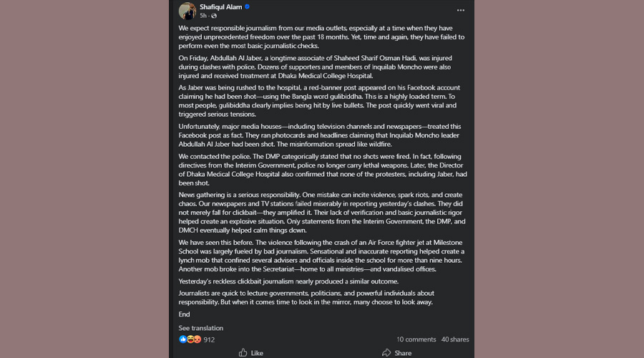This screenshot has height=358, width=644.
Task: Click the Share arrow icon
Action: pos(386,352)
